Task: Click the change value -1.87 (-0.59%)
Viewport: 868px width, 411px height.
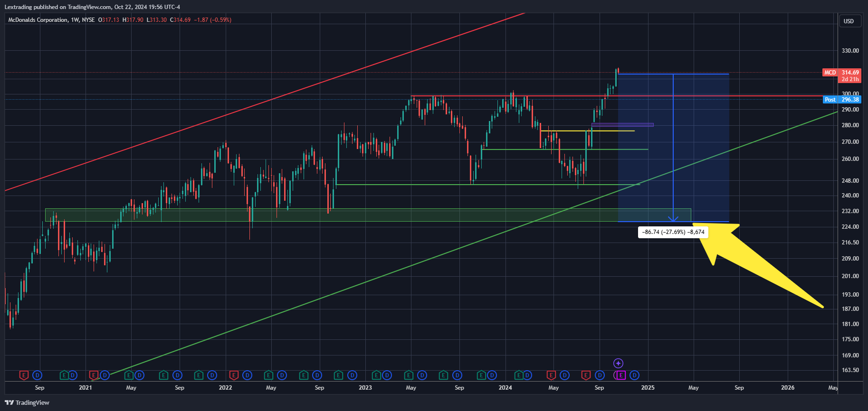Action: click(213, 20)
